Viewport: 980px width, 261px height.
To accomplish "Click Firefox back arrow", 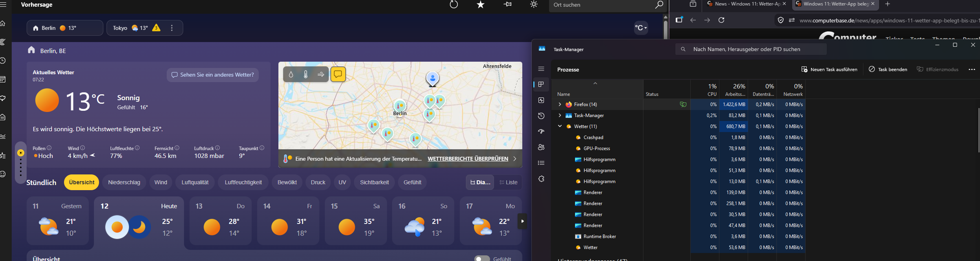I will click(693, 20).
